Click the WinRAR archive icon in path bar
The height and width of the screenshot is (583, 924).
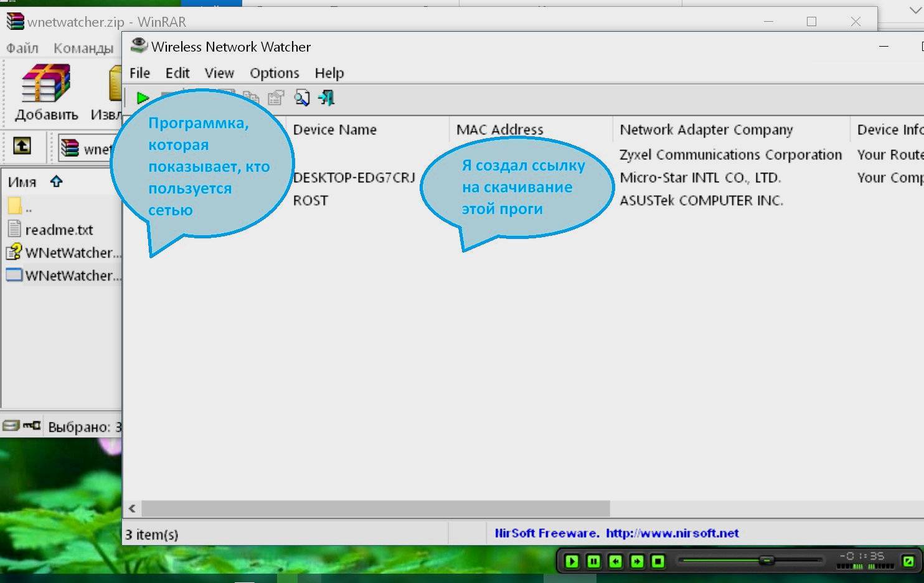(x=70, y=148)
